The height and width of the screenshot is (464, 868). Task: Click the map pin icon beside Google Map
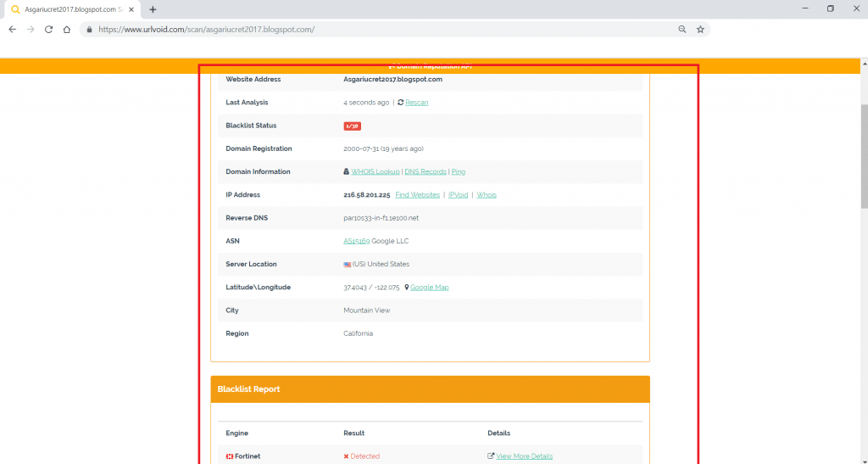[406, 288]
